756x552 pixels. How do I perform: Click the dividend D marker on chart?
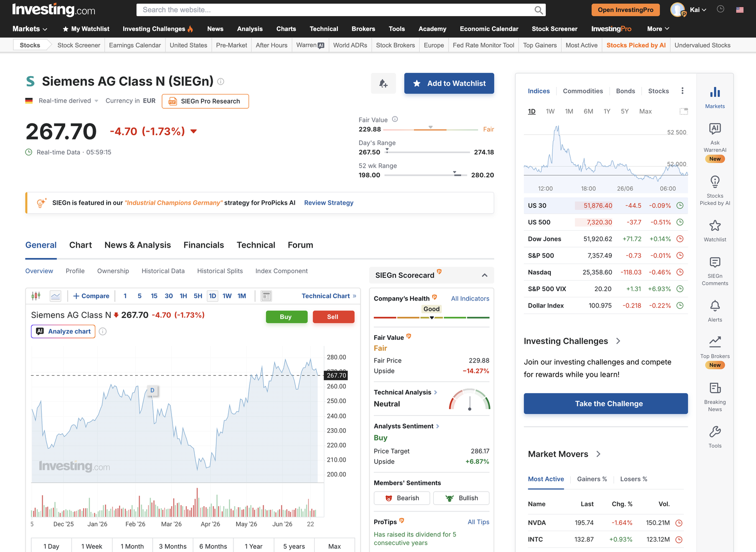(152, 390)
